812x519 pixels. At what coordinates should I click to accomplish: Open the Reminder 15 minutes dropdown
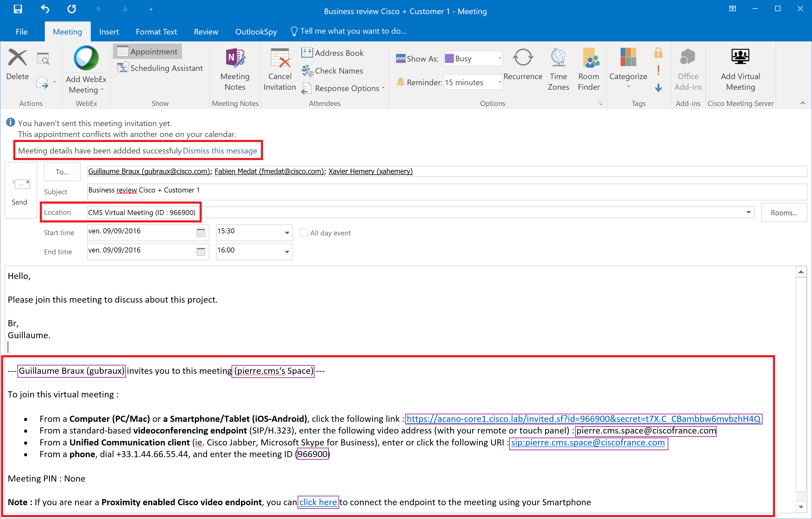click(x=499, y=82)
